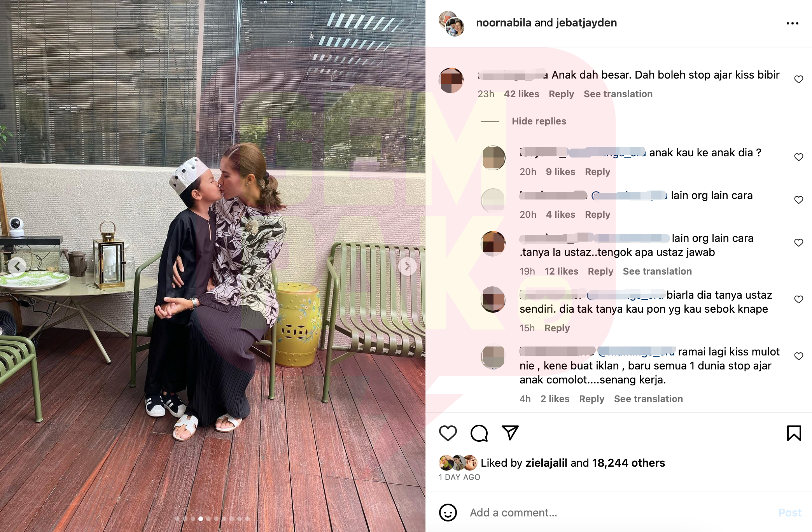The height and width of the screenshot is (532, 812).
Task: Like the 'Anak dah besar' comment
Action: pos(798,79)
